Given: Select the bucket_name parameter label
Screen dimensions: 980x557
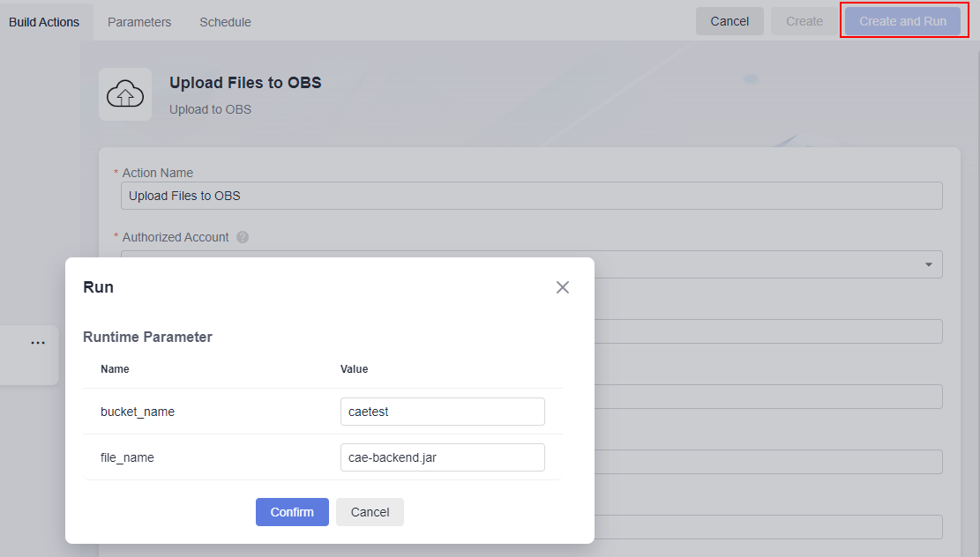Looking at the screenshot, I should coord(138,412).
